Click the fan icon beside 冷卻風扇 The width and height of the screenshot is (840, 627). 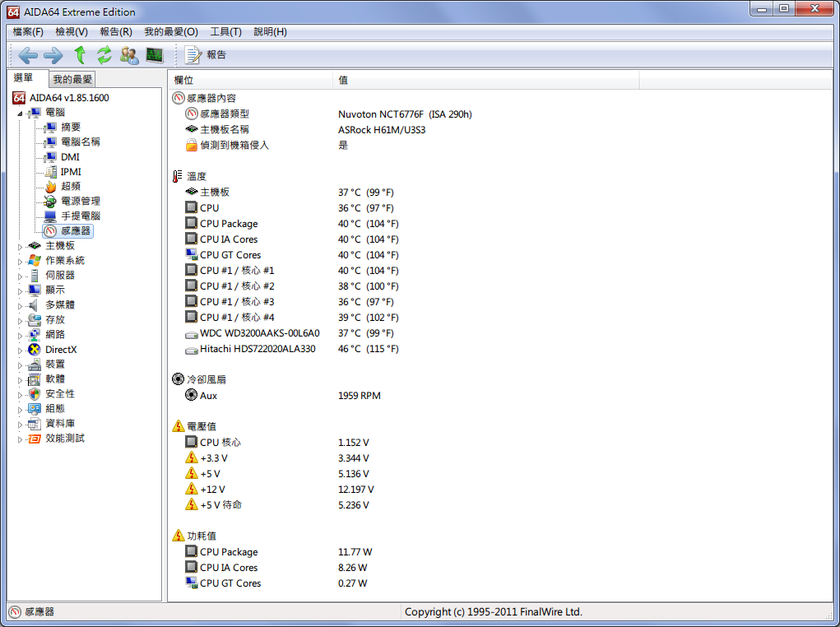178,379
